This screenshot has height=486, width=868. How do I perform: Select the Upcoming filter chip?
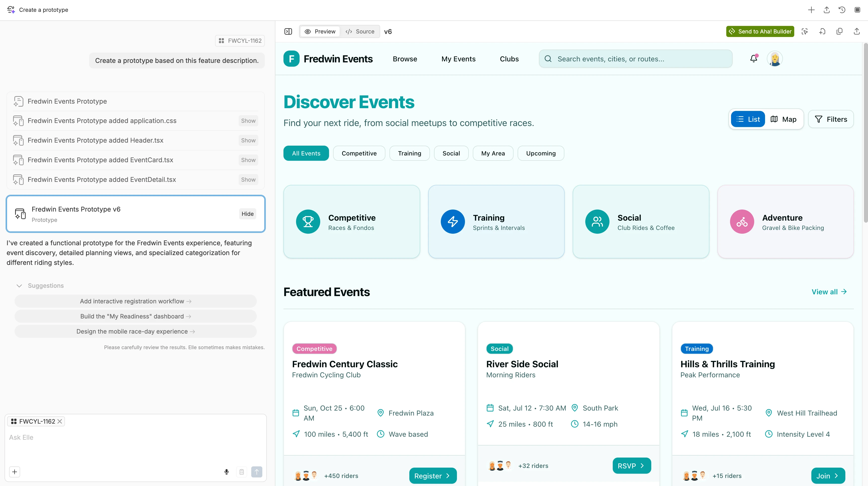tap(541, 153)
